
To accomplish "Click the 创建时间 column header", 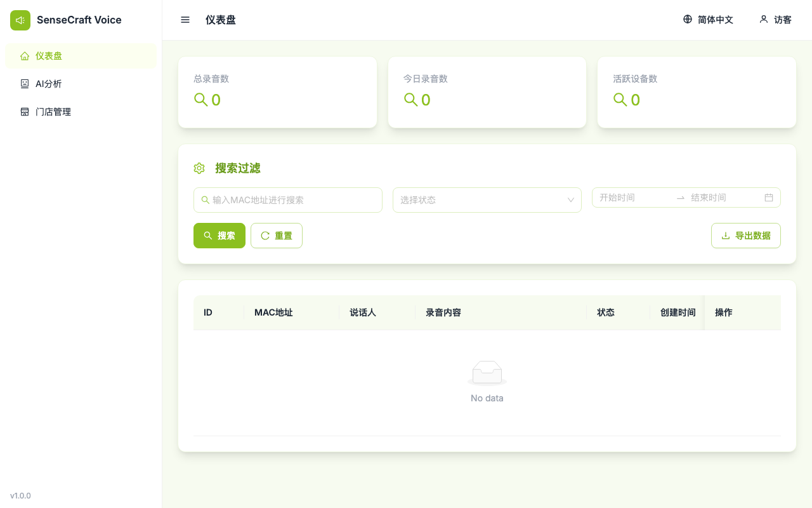I will tap(678, 312).
